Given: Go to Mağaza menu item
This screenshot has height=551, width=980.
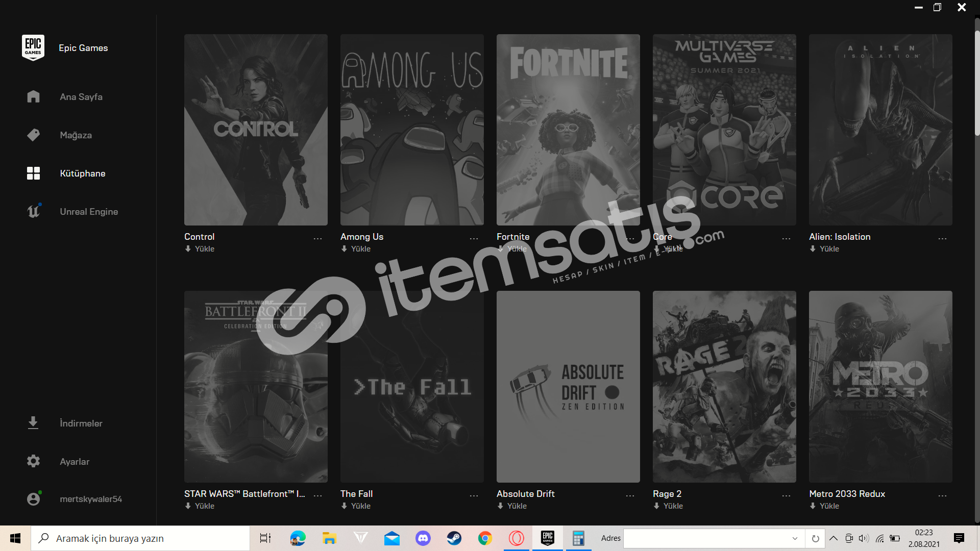Looking at the screenshot, I should click(76, 135).
